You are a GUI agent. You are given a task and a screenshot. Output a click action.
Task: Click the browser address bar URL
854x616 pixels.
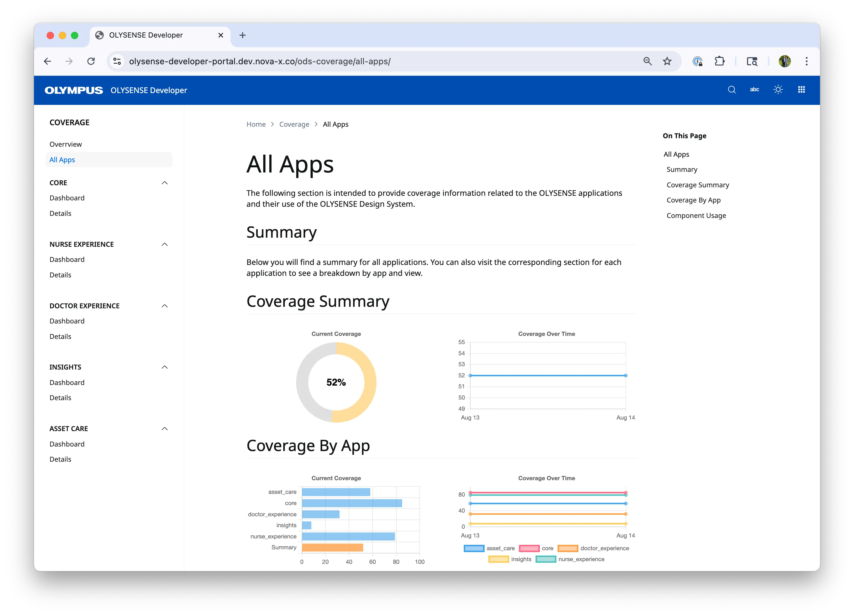(260, 61)
